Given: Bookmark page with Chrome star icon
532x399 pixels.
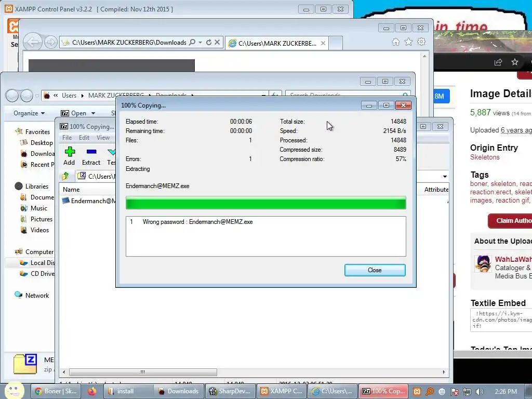Looking at the screenshot, I should point(515,62).
